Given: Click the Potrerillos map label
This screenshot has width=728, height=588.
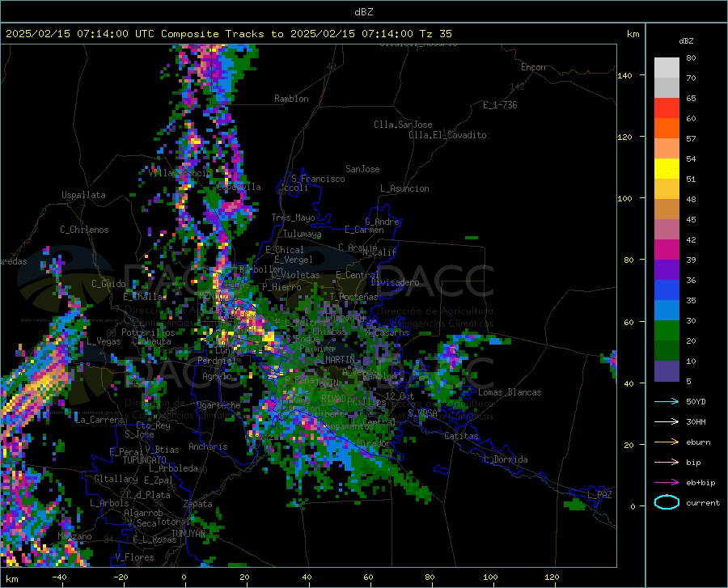Looking at the screenshot, I should tap(148, 332).
